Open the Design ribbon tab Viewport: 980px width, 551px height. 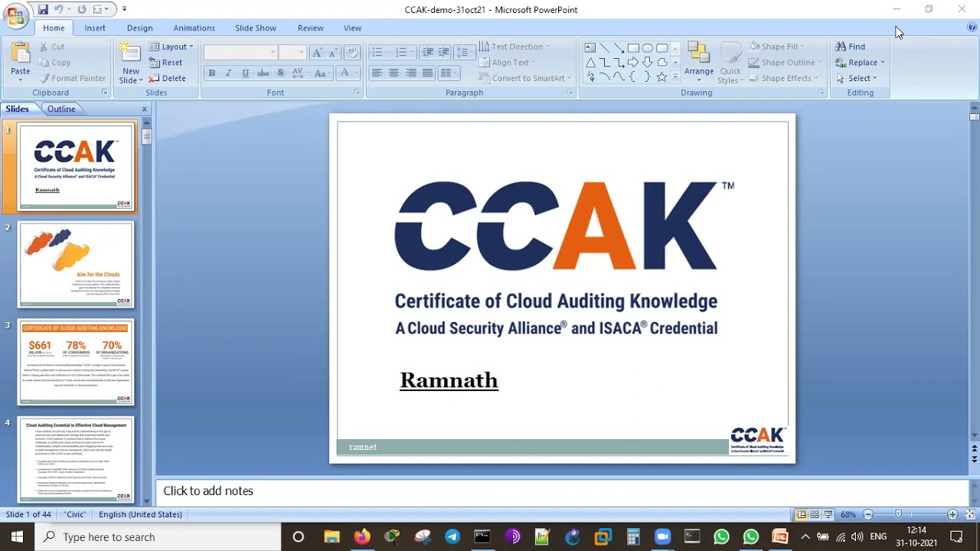tap(140, 28)
